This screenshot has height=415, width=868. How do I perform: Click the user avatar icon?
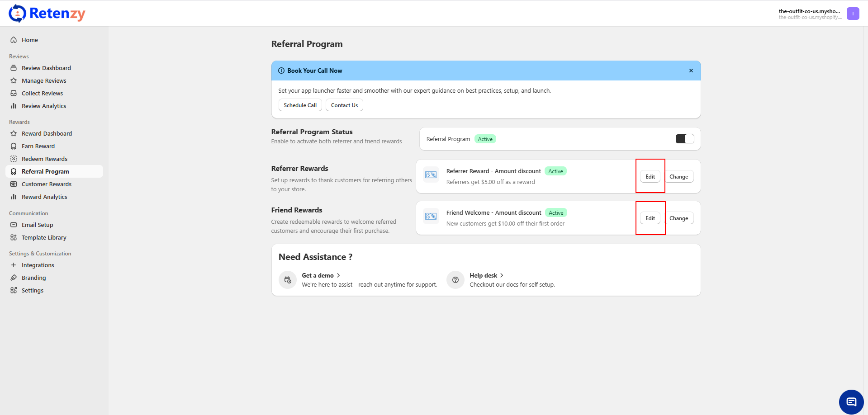point(853,14)
